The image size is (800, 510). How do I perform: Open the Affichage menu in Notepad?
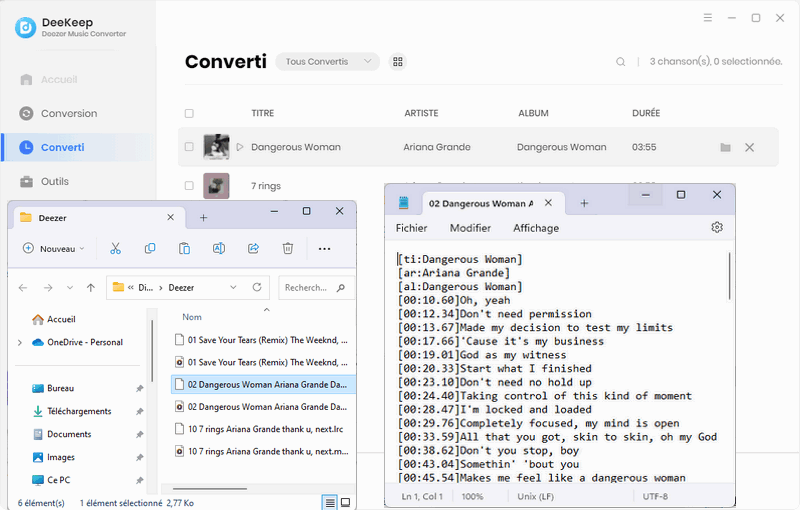[536, 228]
